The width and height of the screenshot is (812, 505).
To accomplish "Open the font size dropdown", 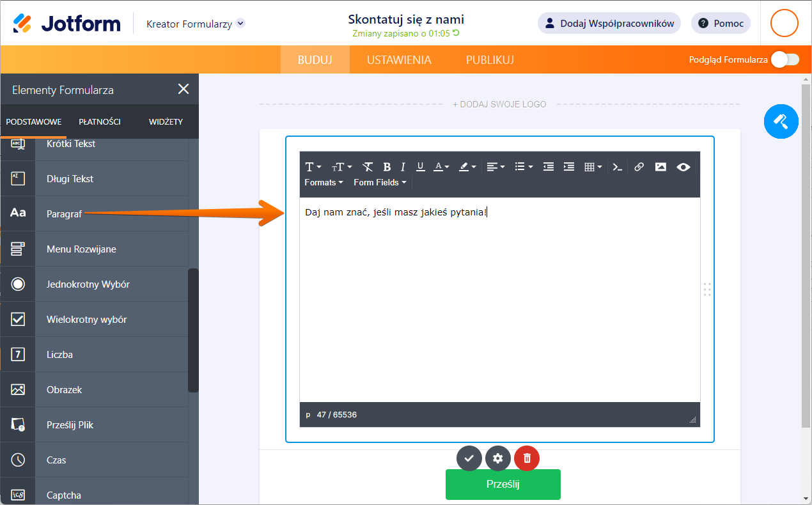I will (341, 167).
